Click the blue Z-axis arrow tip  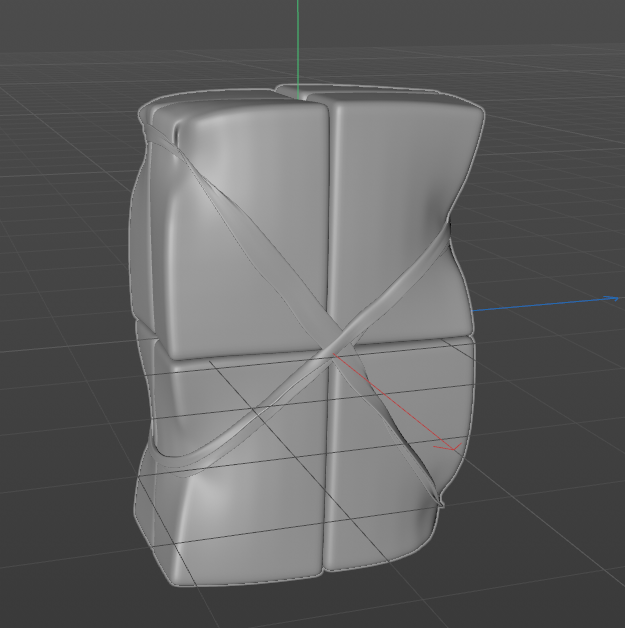coord(611,298)
